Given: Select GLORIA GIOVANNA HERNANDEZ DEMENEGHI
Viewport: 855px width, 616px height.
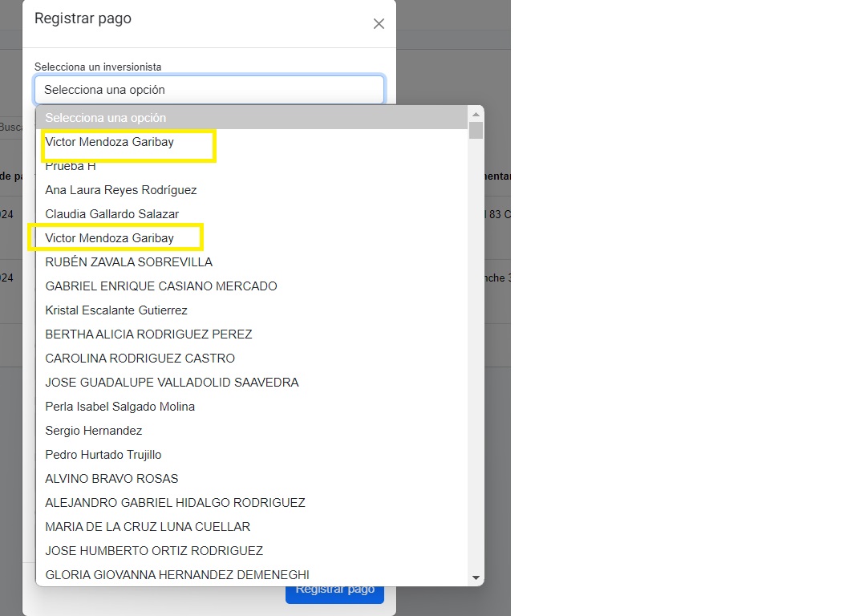Looking at the screenshot, I should pos(177,574).
